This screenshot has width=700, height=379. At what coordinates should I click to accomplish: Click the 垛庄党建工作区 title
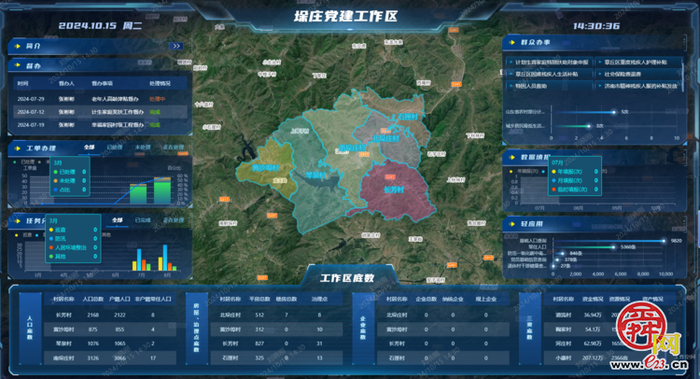pos(346,17)
